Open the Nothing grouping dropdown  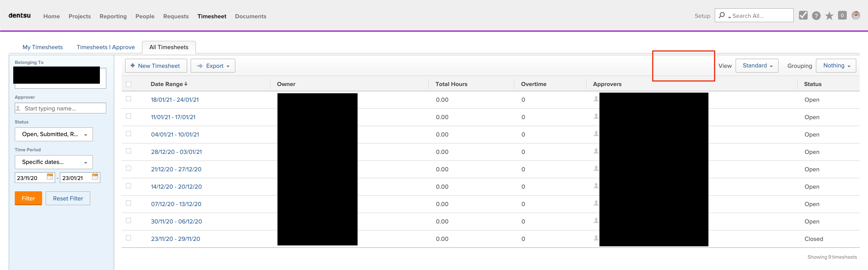[x=836, y=66]
